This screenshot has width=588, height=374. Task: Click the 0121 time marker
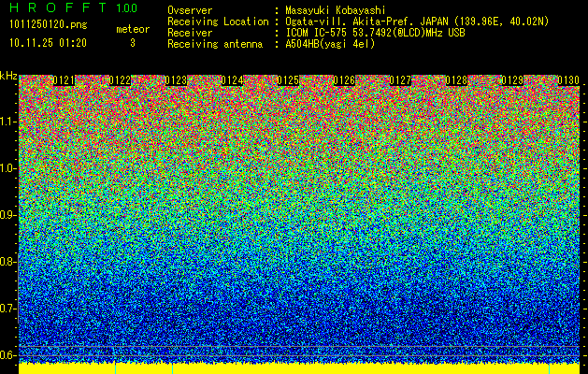[x=64, y=80]
